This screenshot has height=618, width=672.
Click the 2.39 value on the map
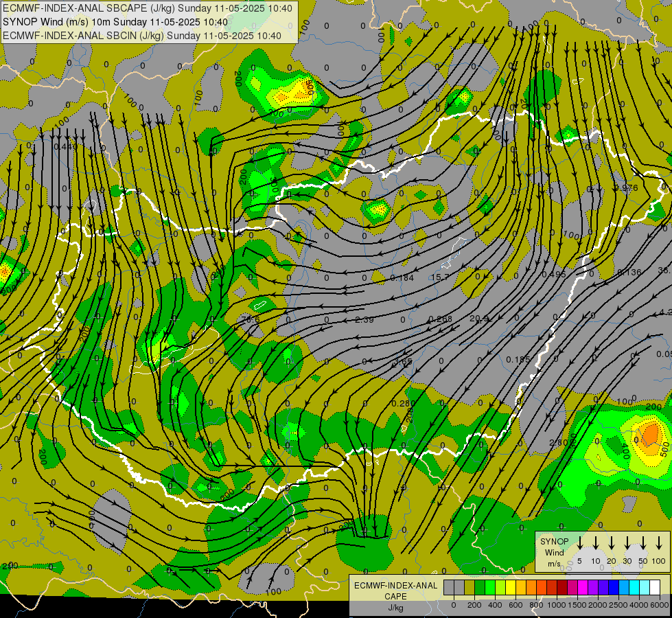point(364,319)
